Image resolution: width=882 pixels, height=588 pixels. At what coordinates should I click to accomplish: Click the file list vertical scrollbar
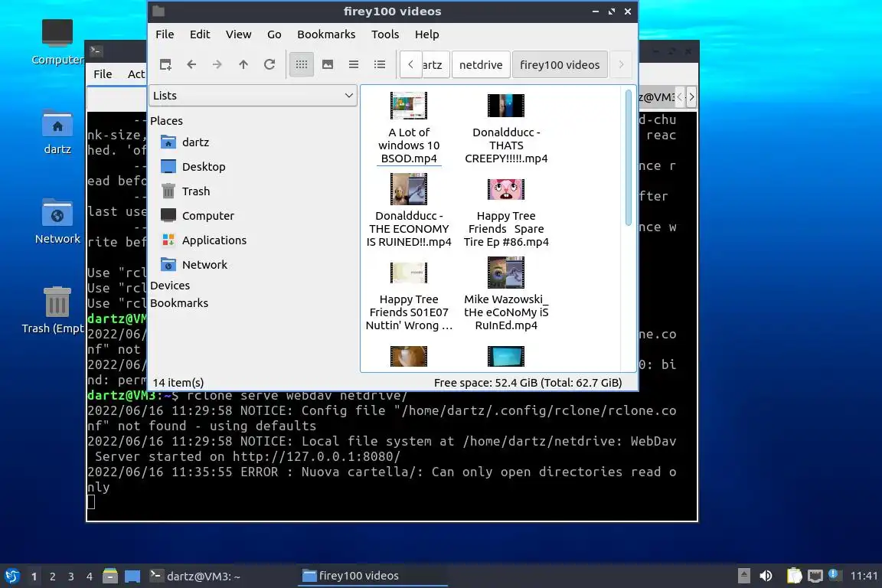pos(629,158)
